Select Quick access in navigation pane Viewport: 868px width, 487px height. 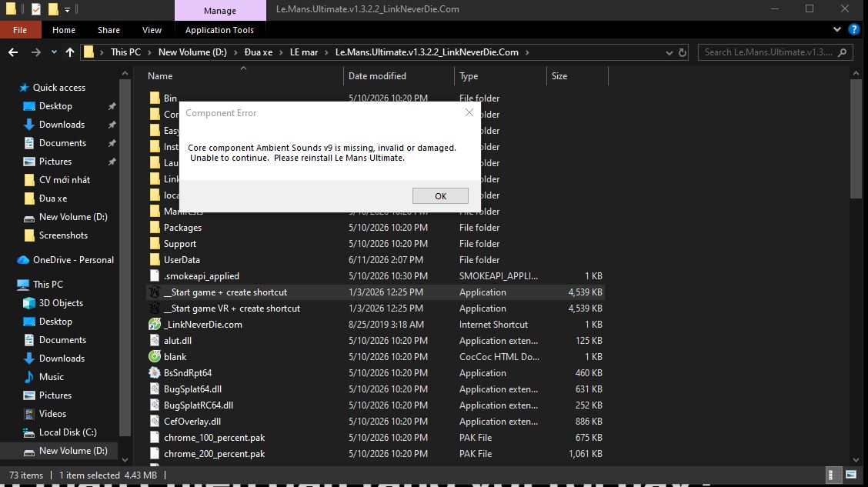click(x=58, y=88)
